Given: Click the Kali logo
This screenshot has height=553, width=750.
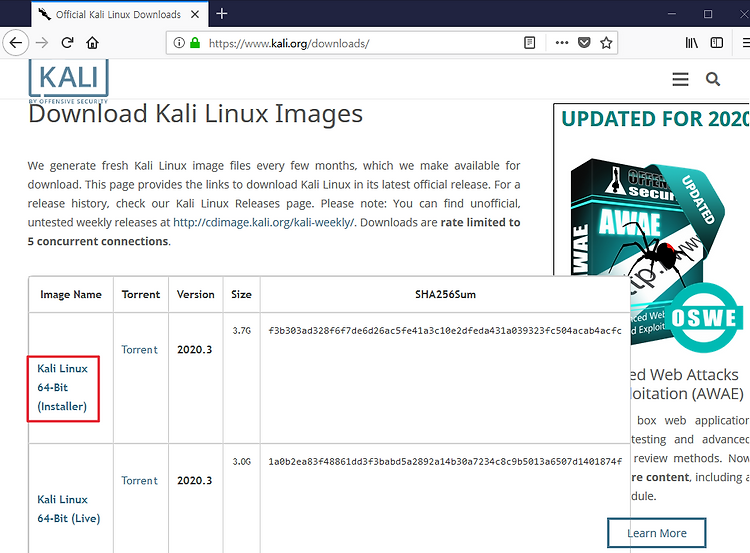Looking at the screenshot, I should pyautogui.click(x=68, y=80).
